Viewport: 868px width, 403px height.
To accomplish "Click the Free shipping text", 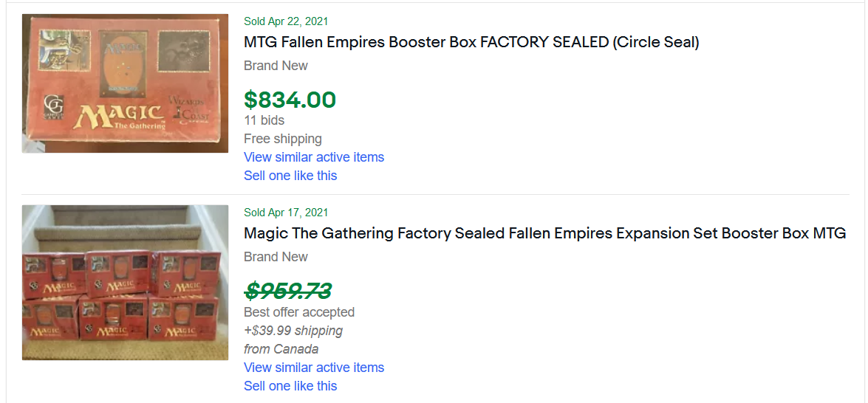I will tap(283, 139).
